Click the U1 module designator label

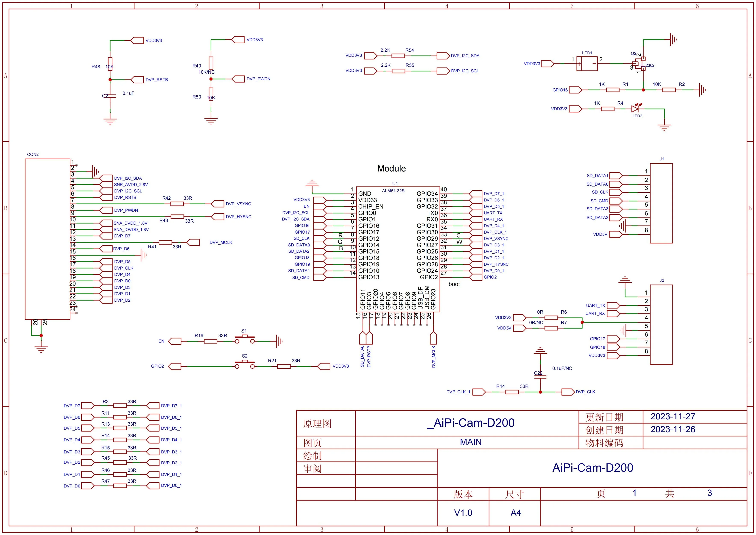395,183
